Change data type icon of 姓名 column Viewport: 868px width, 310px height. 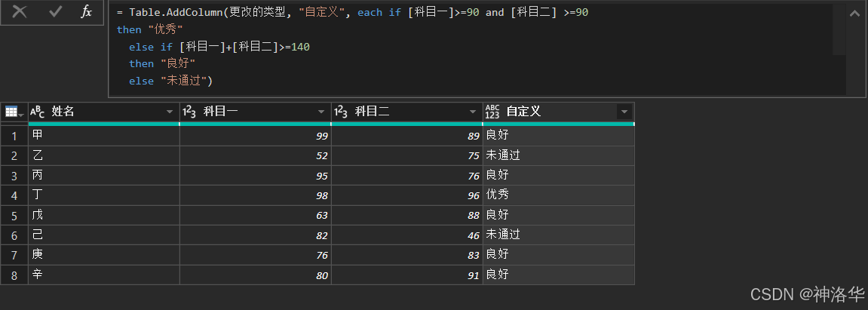pos(37,112)
